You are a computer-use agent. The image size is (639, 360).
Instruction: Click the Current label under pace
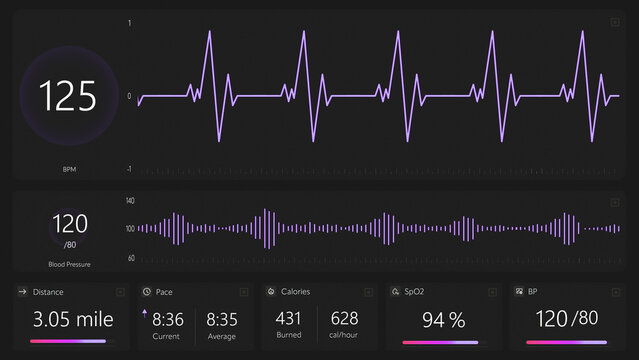click(166, 336)
